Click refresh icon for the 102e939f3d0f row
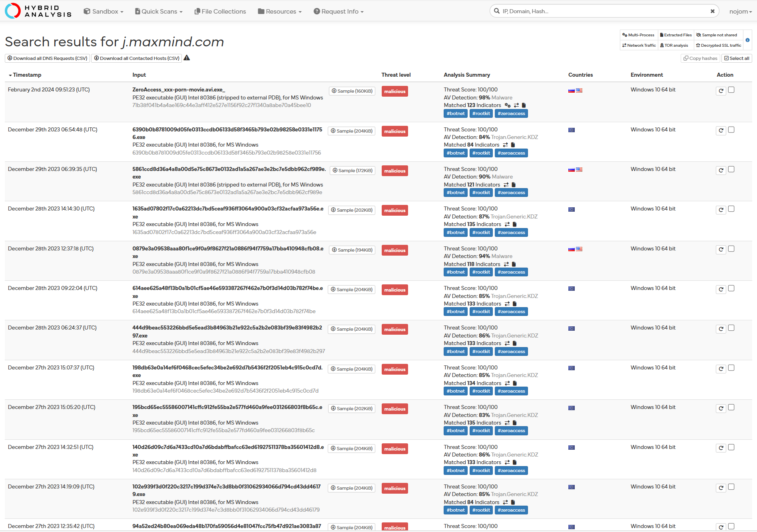The image size is (757, 532). (x=721, y=488)
